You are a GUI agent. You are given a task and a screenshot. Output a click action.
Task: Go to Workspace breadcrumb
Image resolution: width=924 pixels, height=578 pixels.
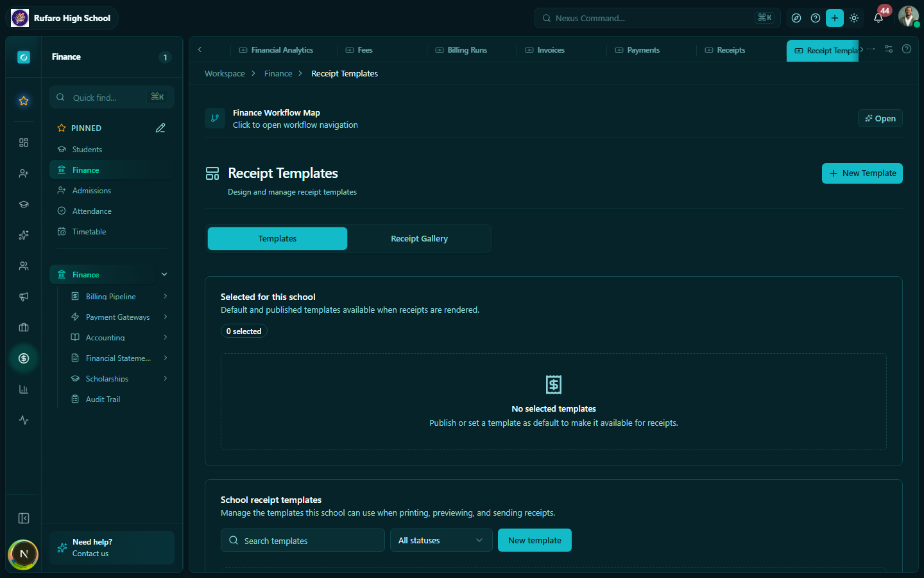225,74
